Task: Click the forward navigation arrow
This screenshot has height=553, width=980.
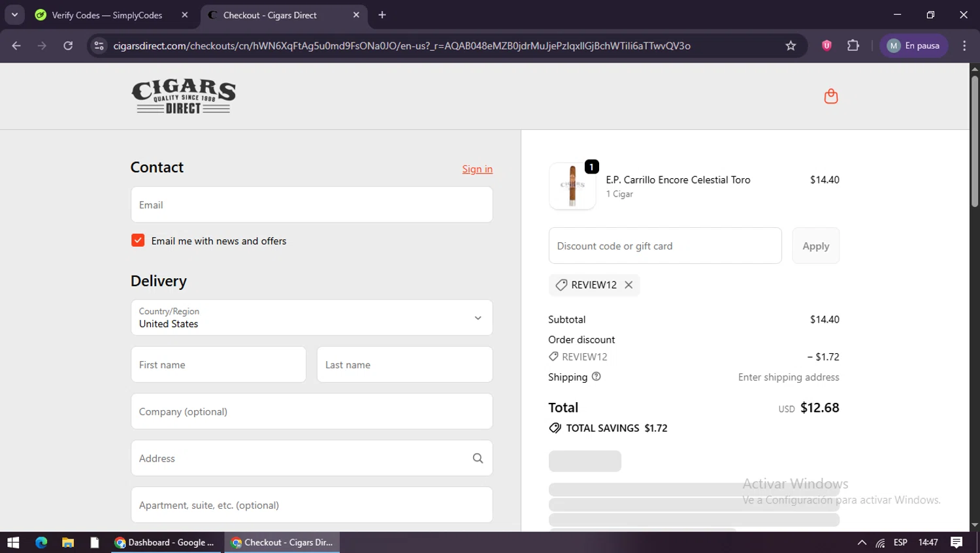Action: (x=42, y=46)
